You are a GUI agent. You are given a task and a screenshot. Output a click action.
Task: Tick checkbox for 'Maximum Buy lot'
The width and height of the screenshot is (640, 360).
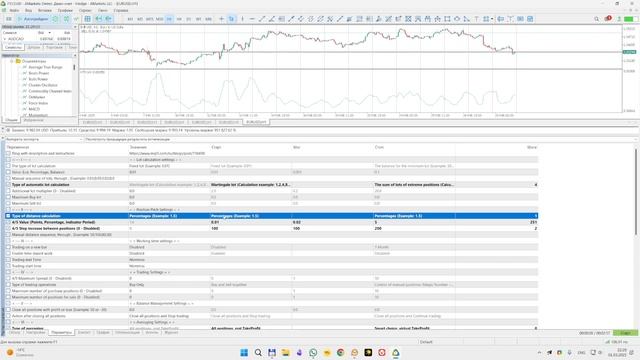click(x=8, y=197)
